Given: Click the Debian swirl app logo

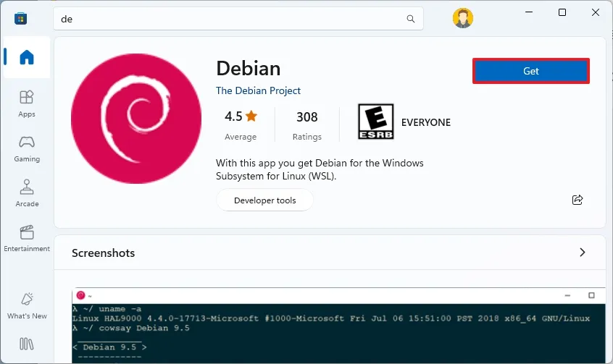Looking at the screenshot, I should click(136, 119).
